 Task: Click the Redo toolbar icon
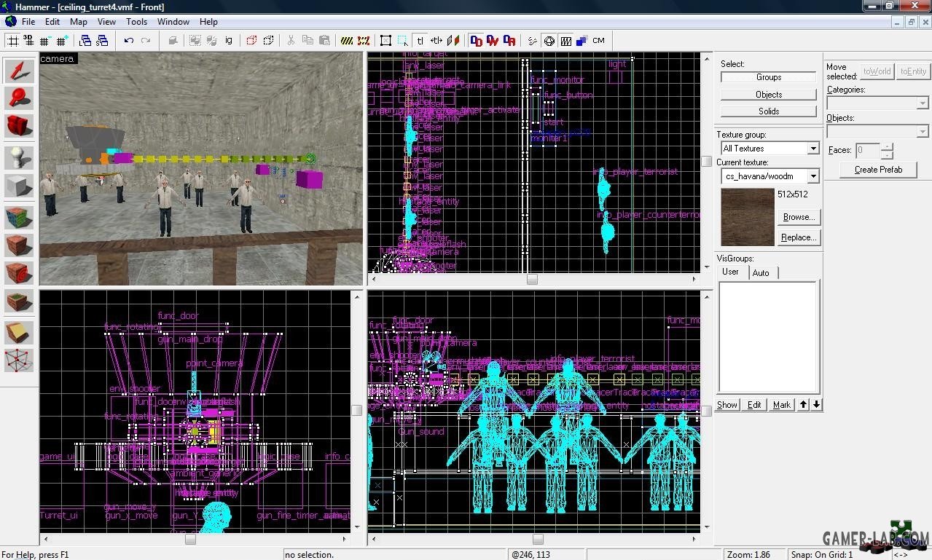146,41
